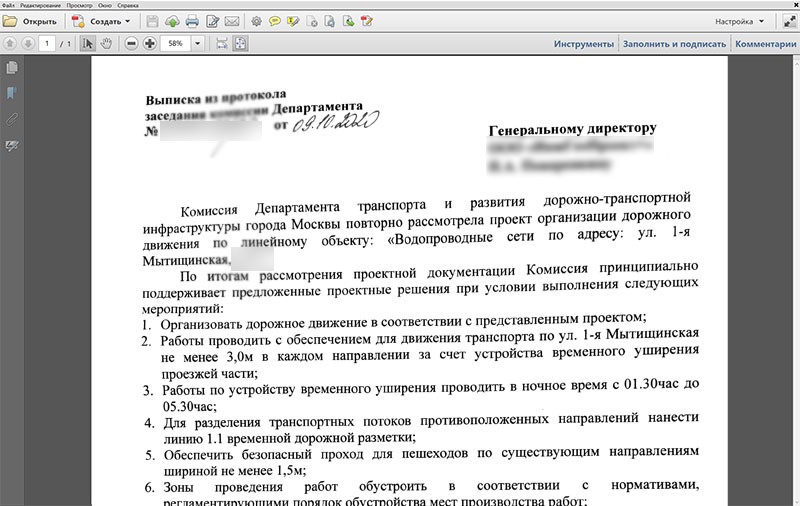
Task: Expand the Создать dropdown arrow
Action: tap(128, 21)
